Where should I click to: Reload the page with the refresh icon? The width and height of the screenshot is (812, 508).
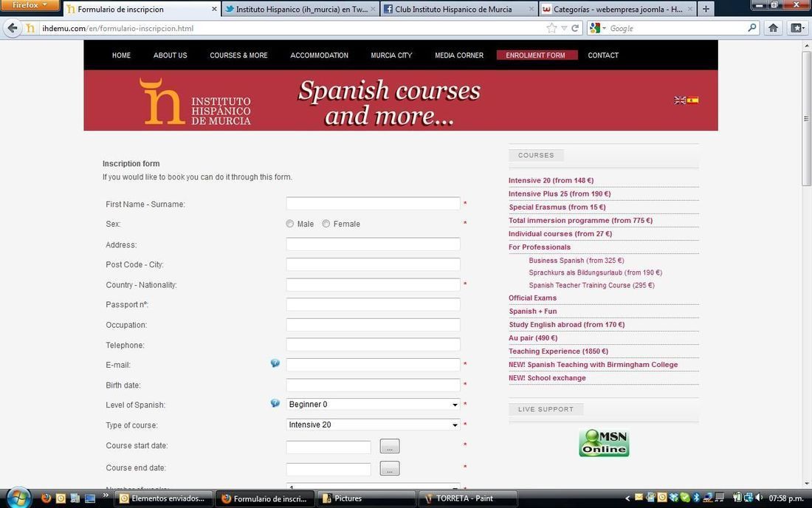click(x=575, y=28)
